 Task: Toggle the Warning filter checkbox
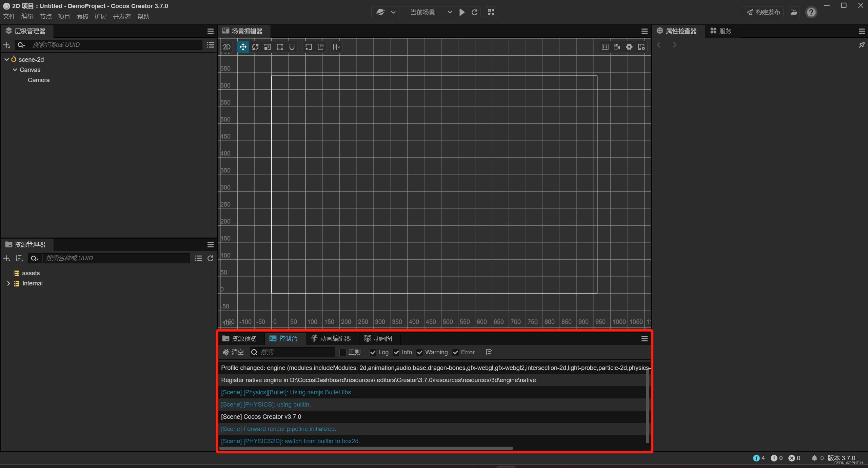coord(419,352)
